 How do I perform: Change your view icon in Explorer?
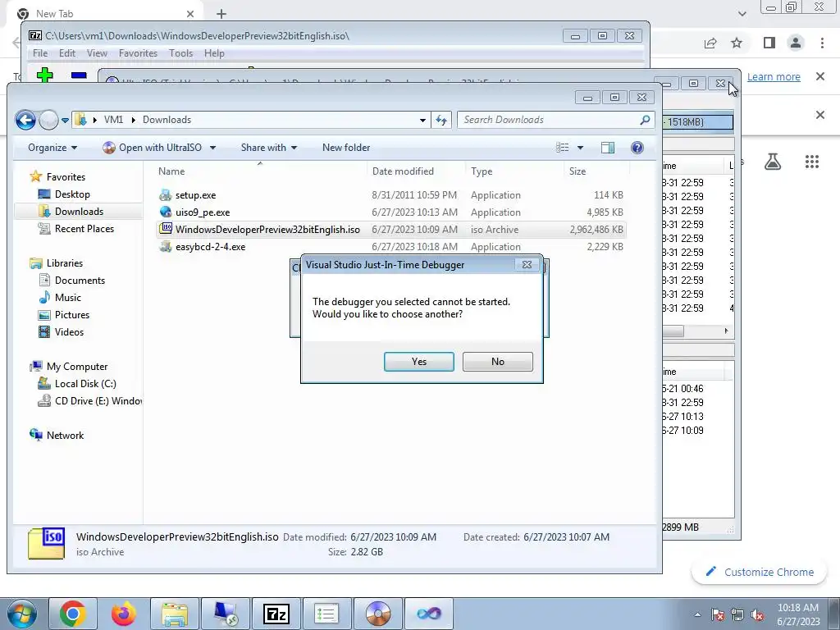(562, 148)
